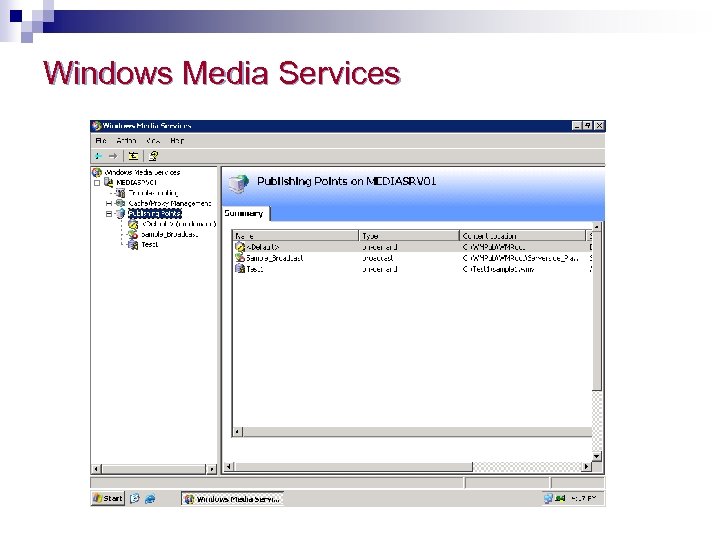Image resolution: width=720 pixels, height=540 pixels.
Task: Select the Default name in the list
Action: [263, 247]
